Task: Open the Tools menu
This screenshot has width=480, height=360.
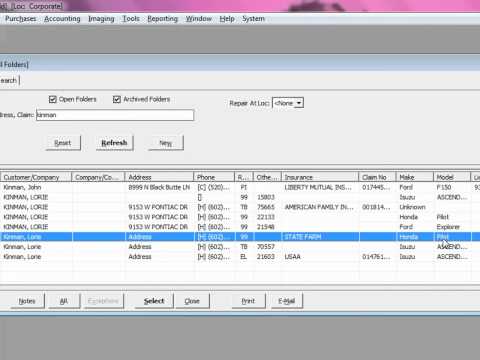Action: [131, 19]
